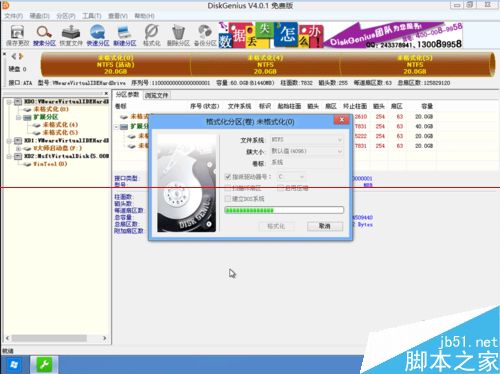The height and width of the screenshot is (374, 500).
Task: Go to previous disk with left arrow
Action: pyautogui.click(x=14, y=56)
